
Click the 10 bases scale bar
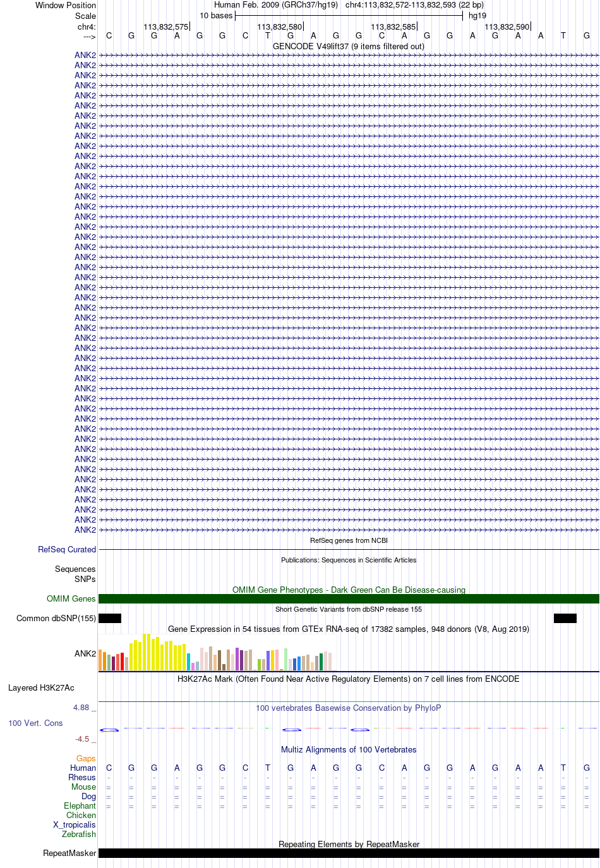(349, 16)
